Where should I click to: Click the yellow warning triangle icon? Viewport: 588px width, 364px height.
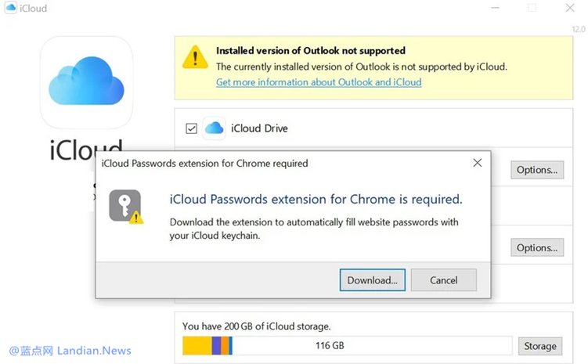pos(195,56)
